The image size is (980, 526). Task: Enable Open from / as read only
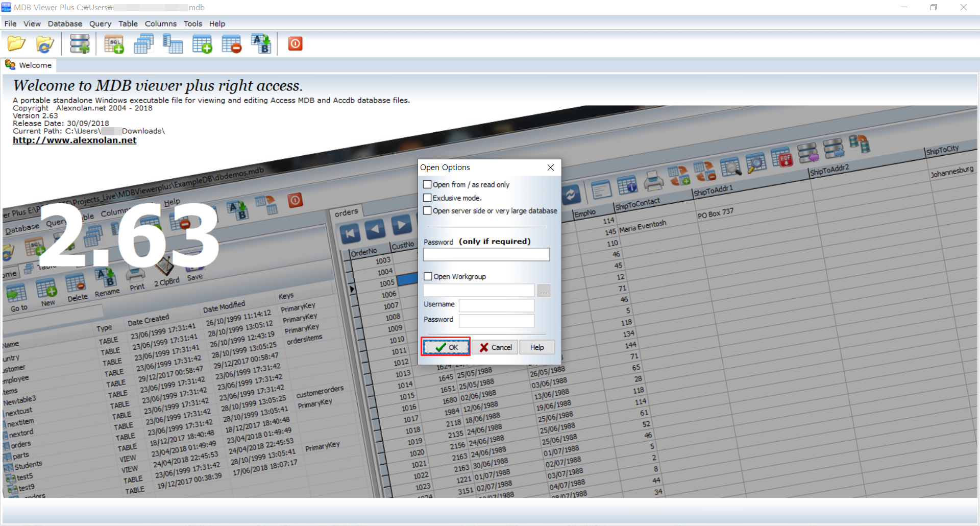coord(428,184)
